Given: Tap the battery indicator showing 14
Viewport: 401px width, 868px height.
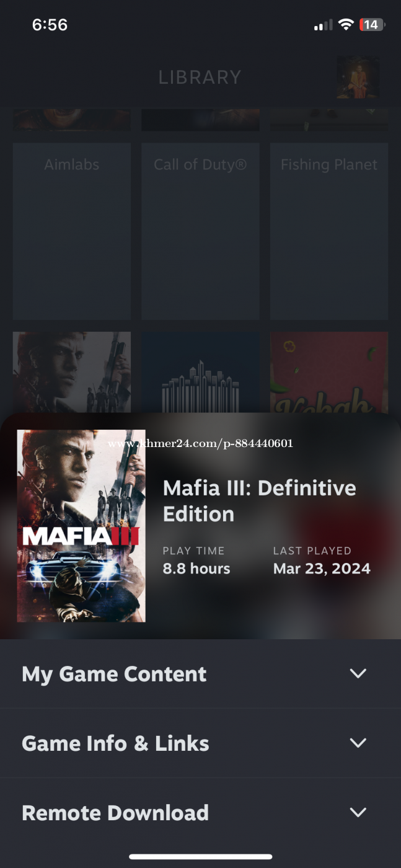Looking at the screenshot, I should 372,25.
